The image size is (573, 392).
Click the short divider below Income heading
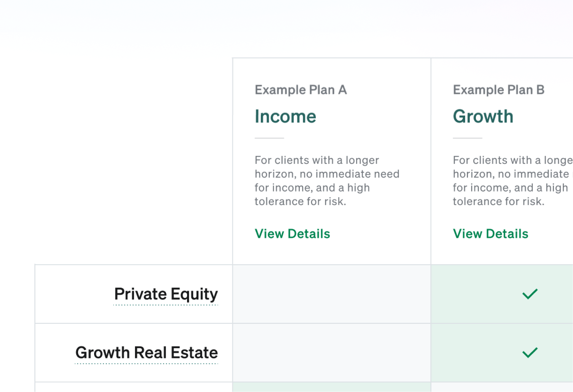[x=269, y=138]
